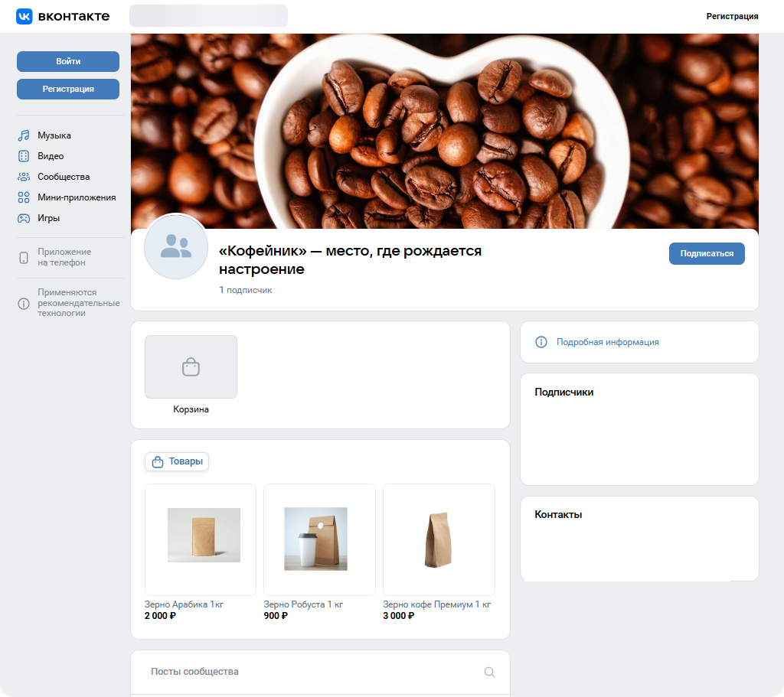Screen dimensions: 784x697
Task: Open Зерно кофе Премиум product image
Action: coord(439,539)
